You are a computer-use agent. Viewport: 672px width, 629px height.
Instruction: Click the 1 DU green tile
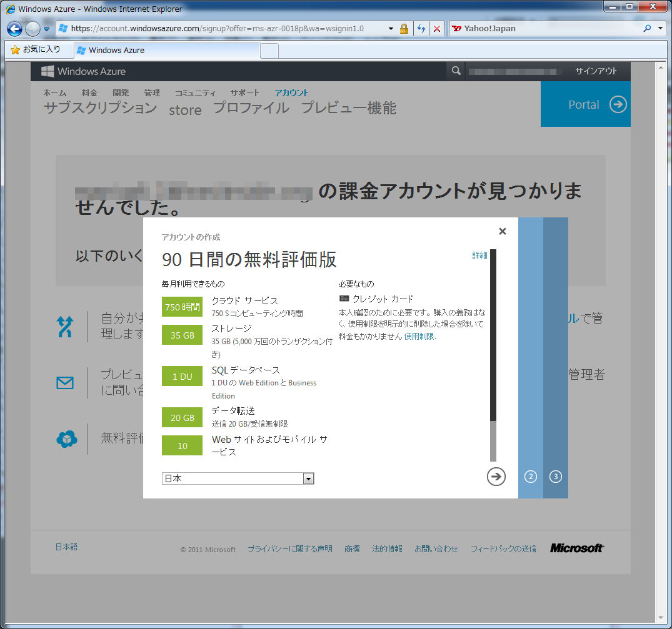(182, 377)
